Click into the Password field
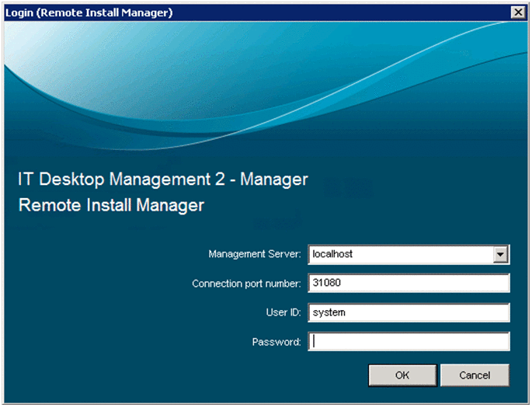Screen dimensions: 532x408 click(409, 341)
